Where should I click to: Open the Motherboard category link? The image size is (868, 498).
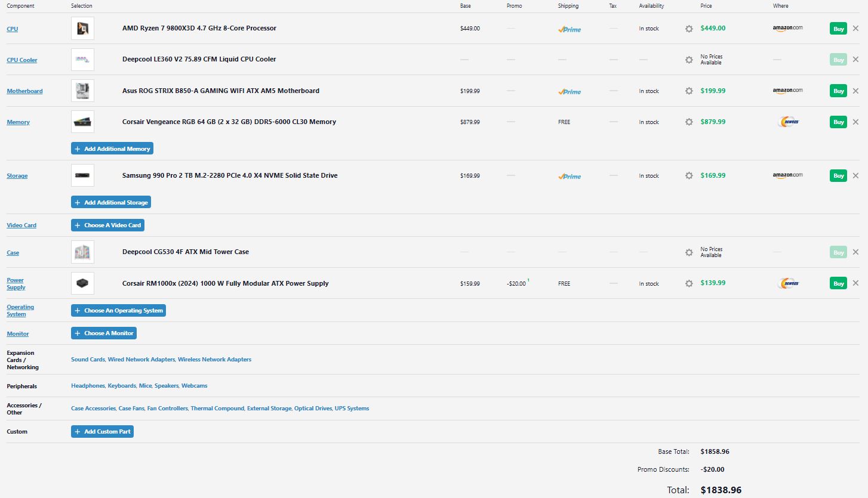[24, 91]
